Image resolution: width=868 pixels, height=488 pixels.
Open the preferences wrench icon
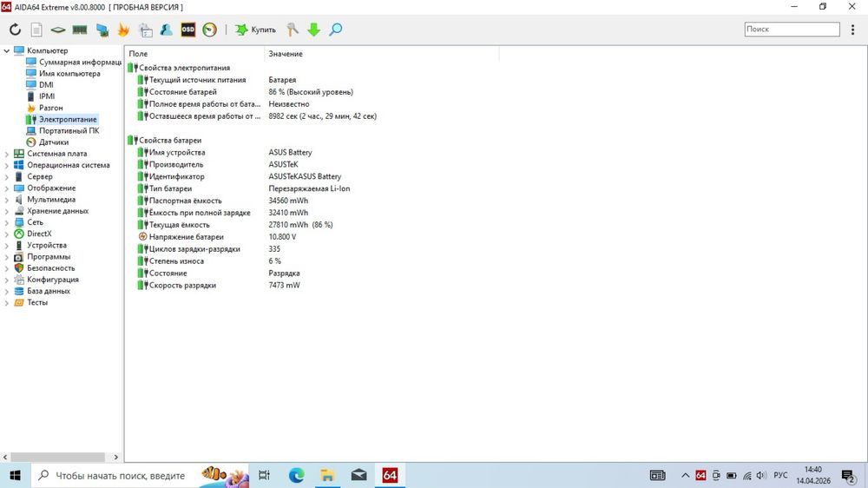pos(293,30)
